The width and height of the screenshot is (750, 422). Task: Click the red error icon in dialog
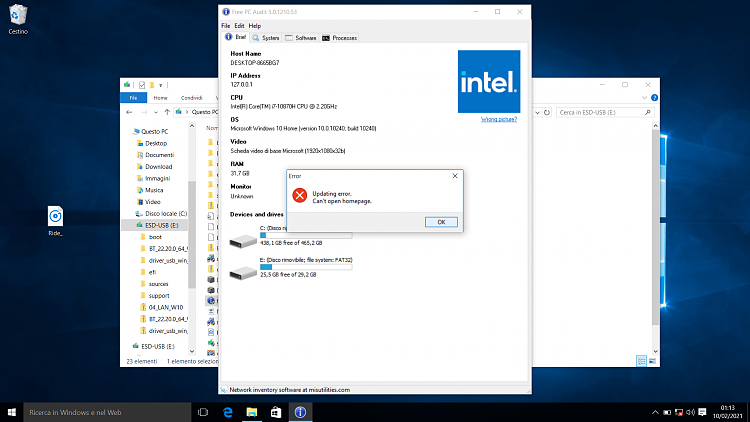point(298,196)
